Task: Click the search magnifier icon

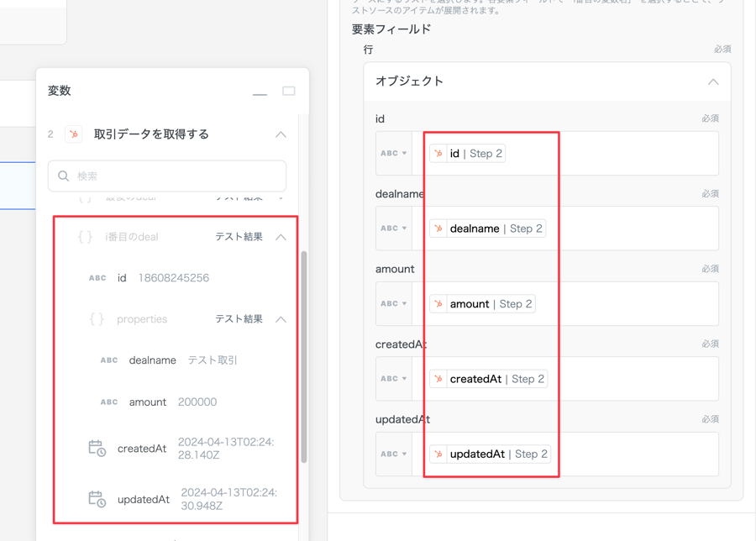Action: [64, 176]
